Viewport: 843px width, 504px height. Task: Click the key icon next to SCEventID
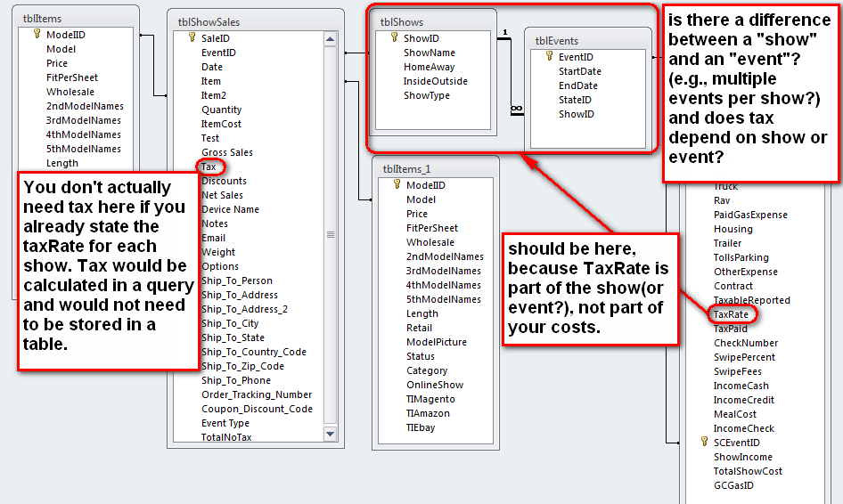coord(704,442)
